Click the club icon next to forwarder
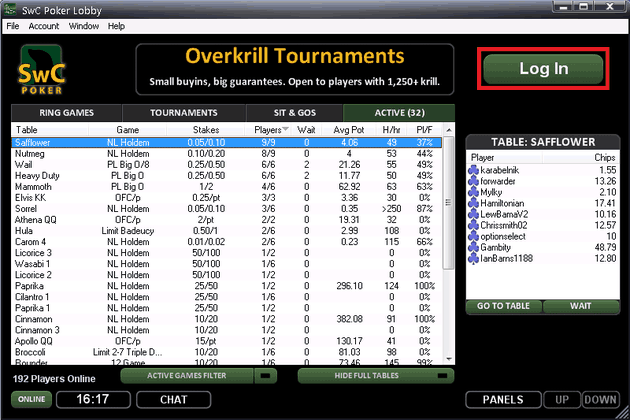The image size is (630, 420). tap(473, 181)
